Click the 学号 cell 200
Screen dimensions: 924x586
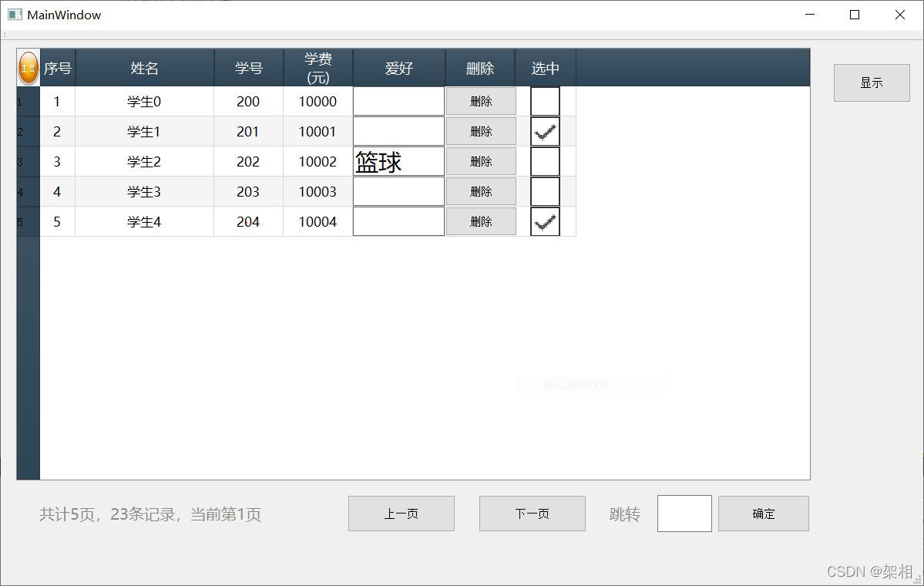[x=249, y=102]
